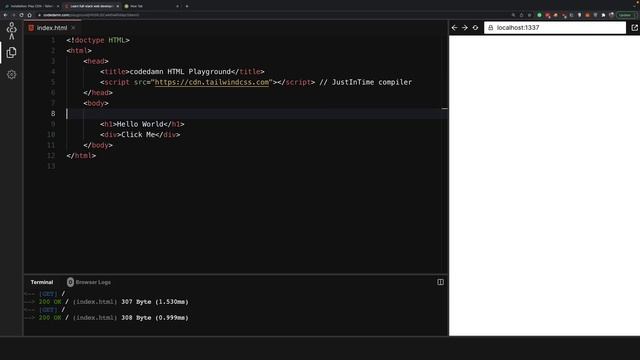Switch to the Terminal tab
Screen dimensions: 640x360
(42, 282)
